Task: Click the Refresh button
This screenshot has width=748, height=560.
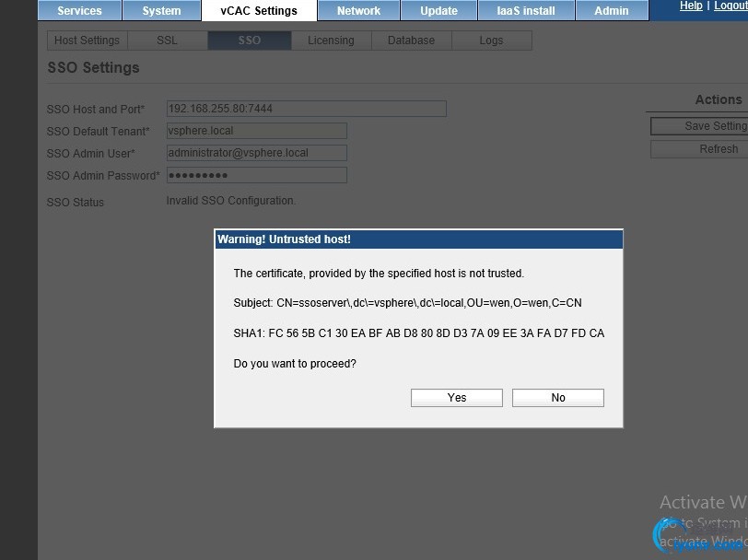Action: [699, 149]
